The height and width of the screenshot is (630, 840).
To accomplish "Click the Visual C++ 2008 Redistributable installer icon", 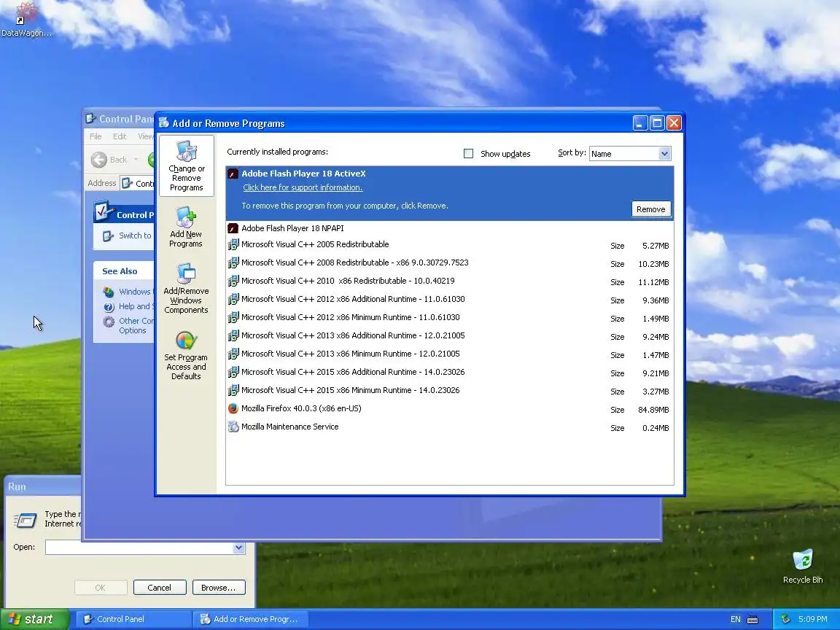I will 233,263.
